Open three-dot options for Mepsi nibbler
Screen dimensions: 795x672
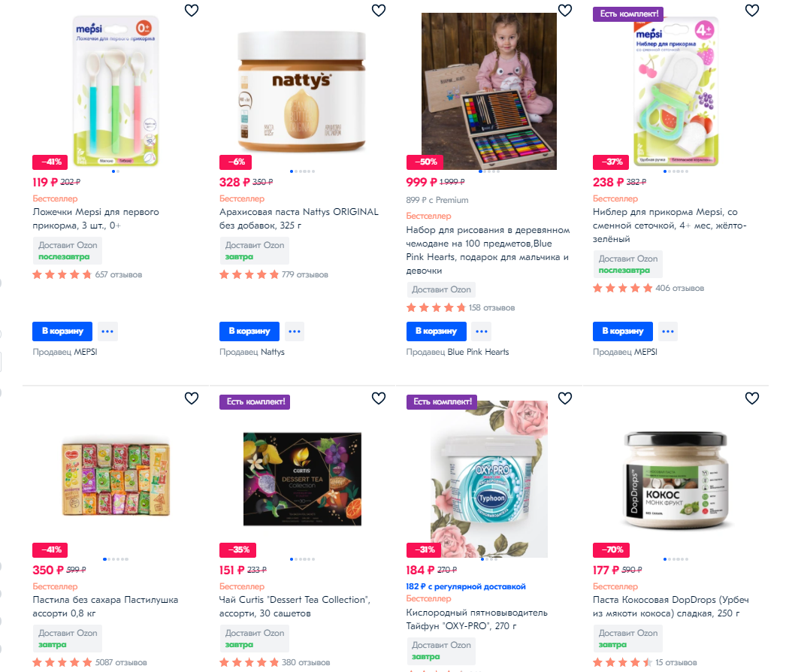coord(668,331)
